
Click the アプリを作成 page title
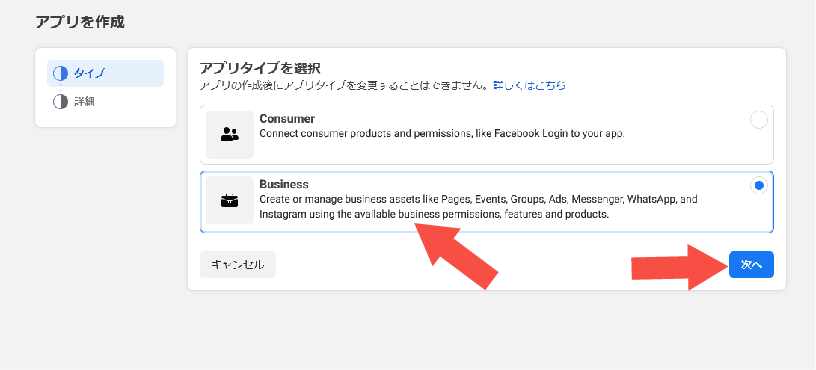point(80,22)
